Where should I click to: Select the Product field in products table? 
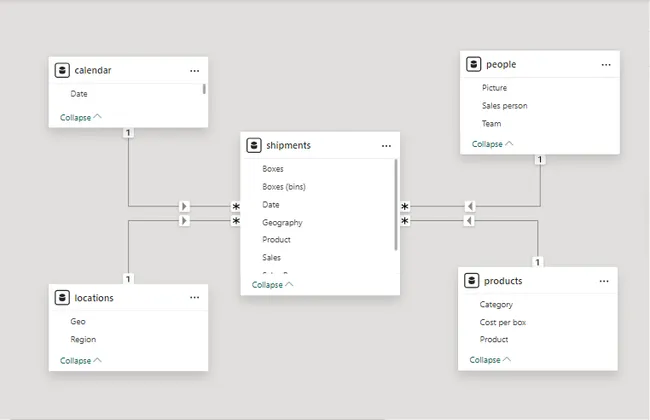[x=494, y=339]
